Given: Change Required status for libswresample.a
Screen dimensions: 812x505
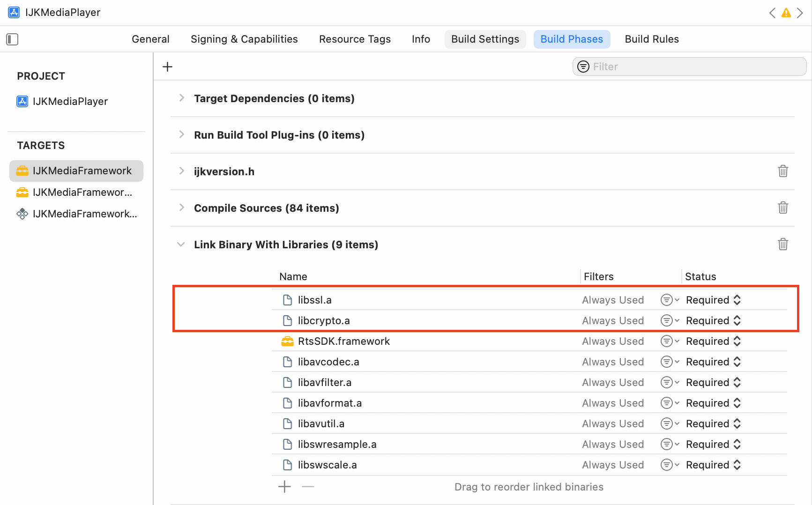Looking at the screenshot, I should (713, 444).
